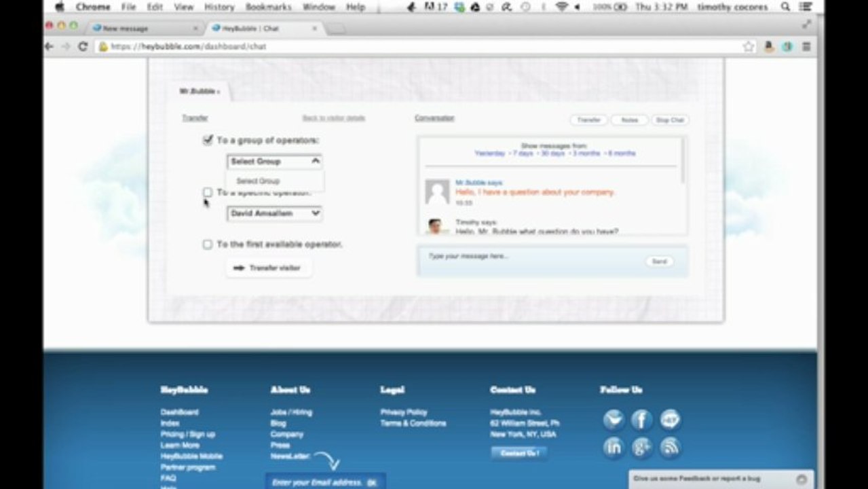Open the Google Plus follow icon
868x489 pixels.
click(x=642, y=448)
